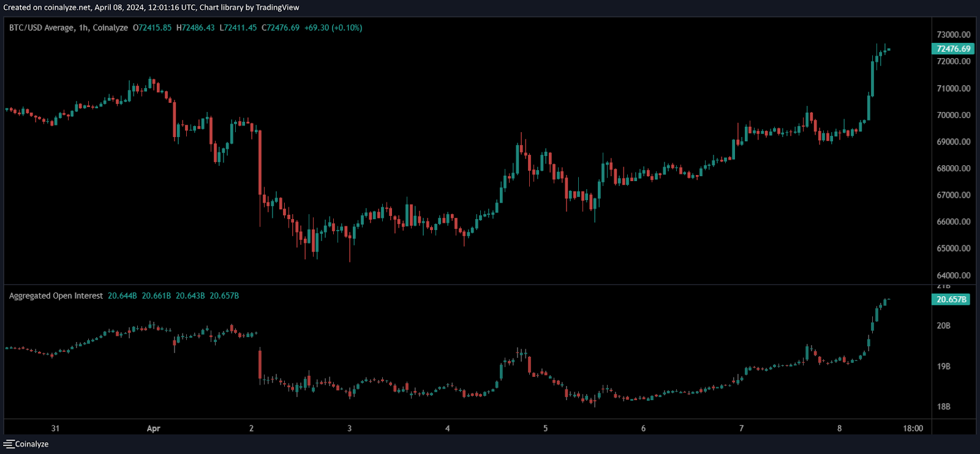Click the date 4 label on time axis
This screenshot has width=980, height=454.
[448, 428]
